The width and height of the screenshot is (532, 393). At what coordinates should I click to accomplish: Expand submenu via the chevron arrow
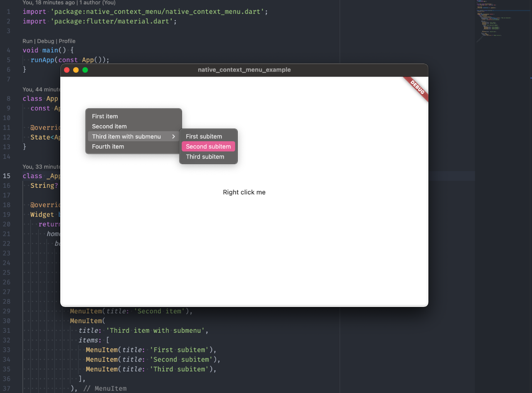174,137
